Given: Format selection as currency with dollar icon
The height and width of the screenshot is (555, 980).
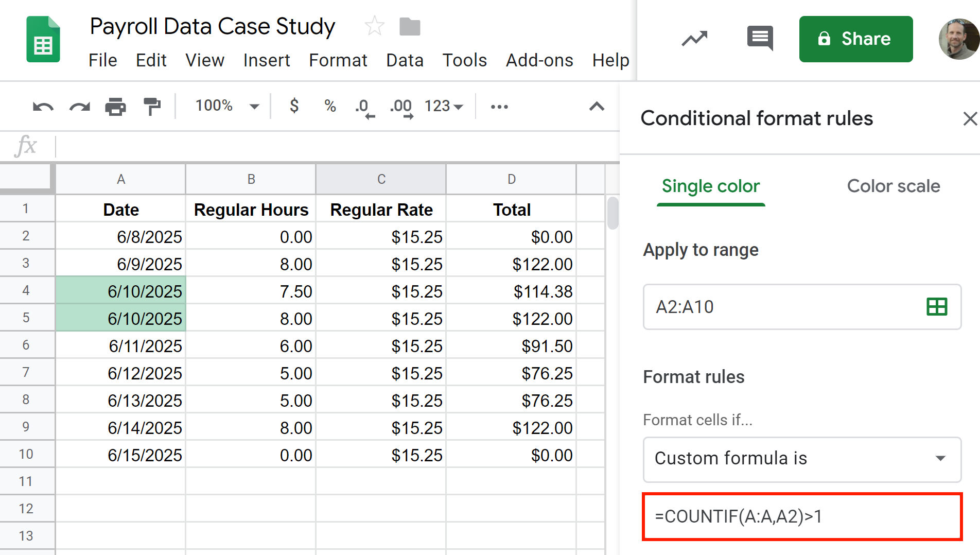Looking at the screenshot, I should point(294,106).
